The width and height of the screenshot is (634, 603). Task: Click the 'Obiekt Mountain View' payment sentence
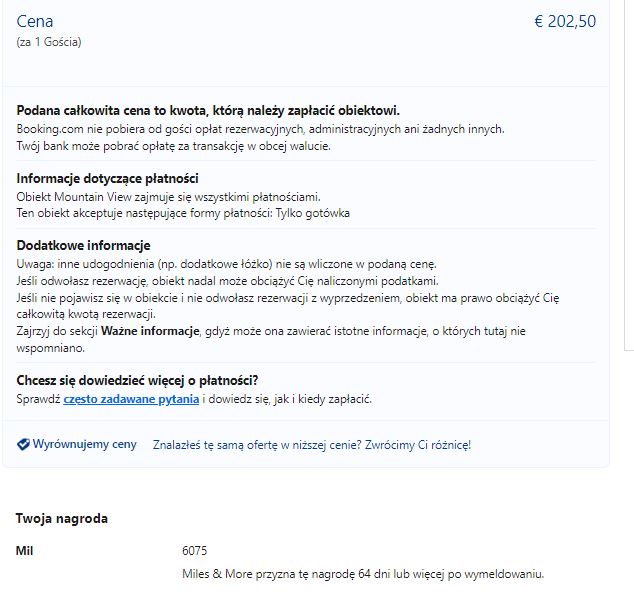168,197
